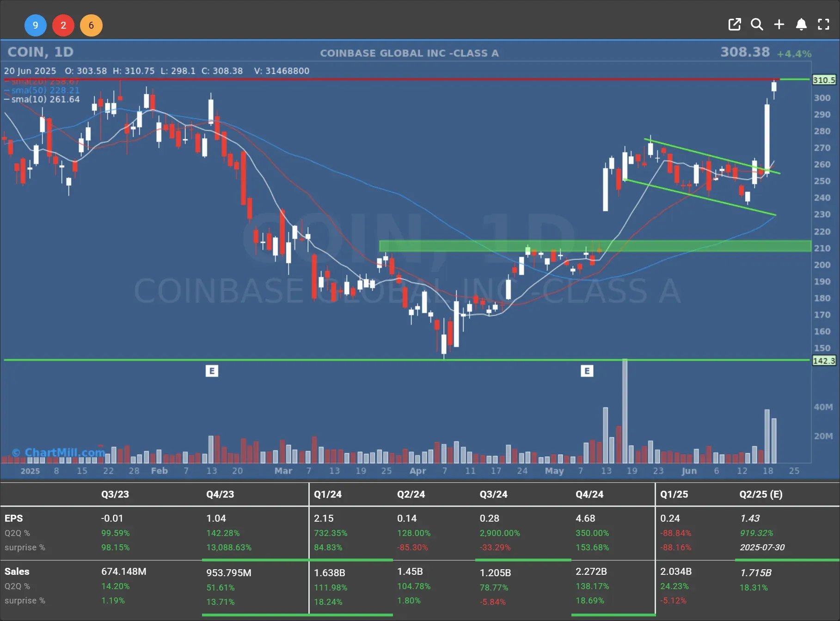The width and height of the screenshot is (840, 621).
Task: Open chart in new window icon
Action: [x=734, y=24]
